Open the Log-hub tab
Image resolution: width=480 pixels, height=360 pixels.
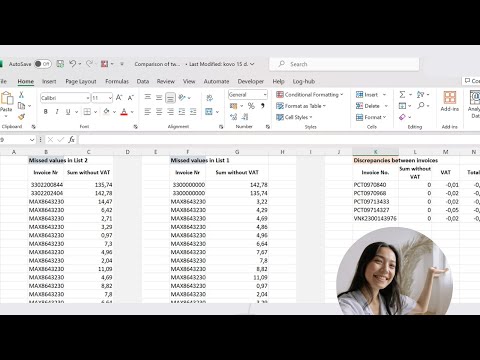click(x=304, y=81)
